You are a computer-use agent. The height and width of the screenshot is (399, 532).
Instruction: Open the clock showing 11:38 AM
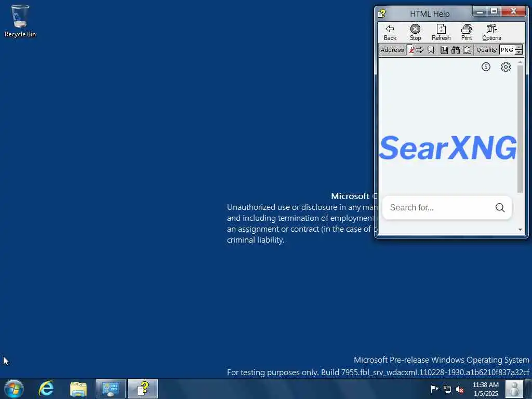pos(486,389)
